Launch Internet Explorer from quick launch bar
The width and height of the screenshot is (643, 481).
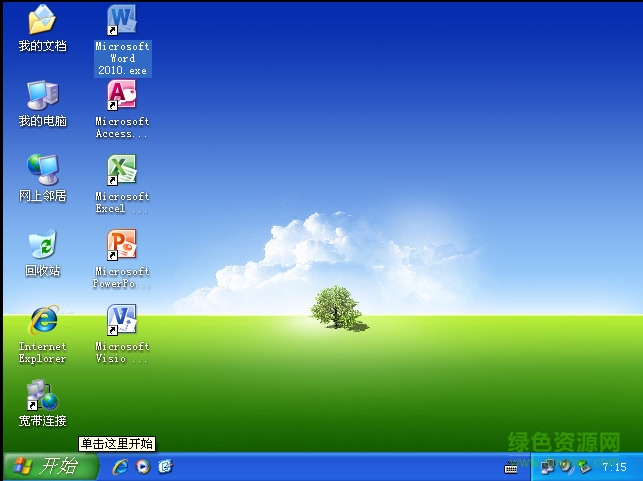pyautogui.click(x=120, y=466)
